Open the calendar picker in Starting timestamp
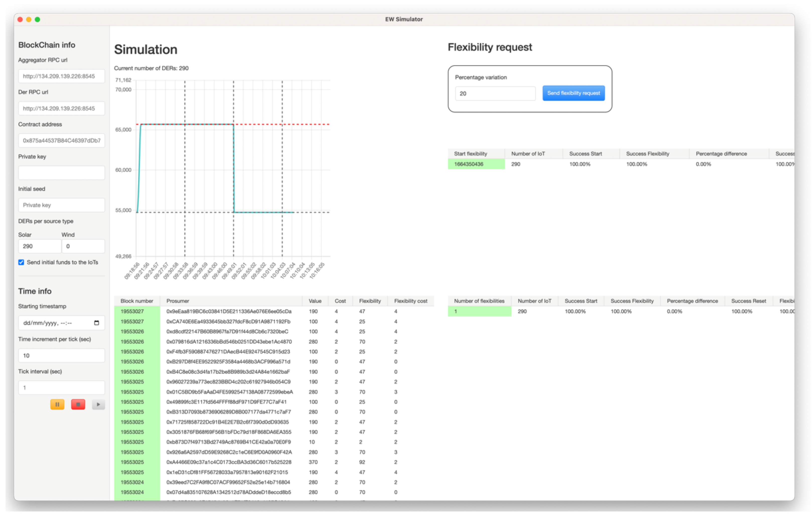The image size is (812, 521). coord(97,323)
